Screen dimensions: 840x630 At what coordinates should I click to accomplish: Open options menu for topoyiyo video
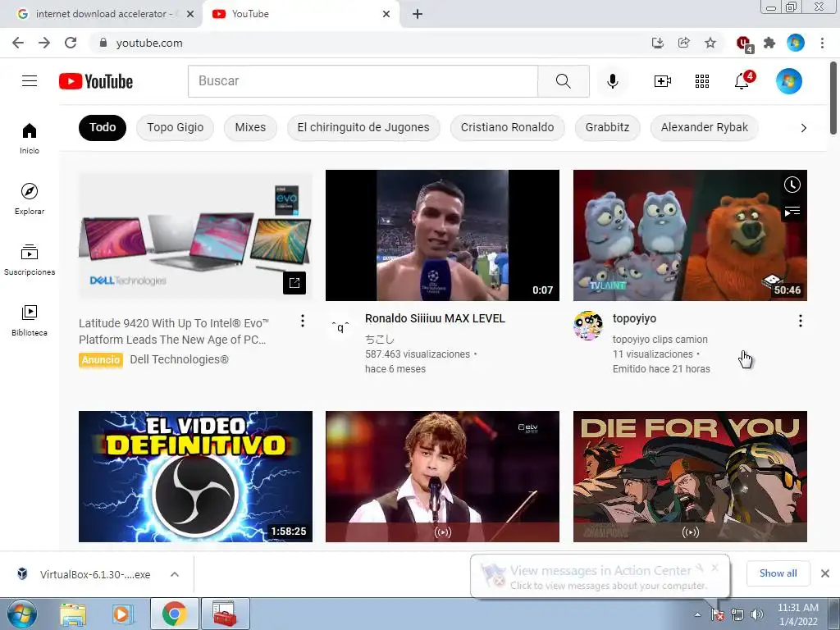click(x=801, y=321)
